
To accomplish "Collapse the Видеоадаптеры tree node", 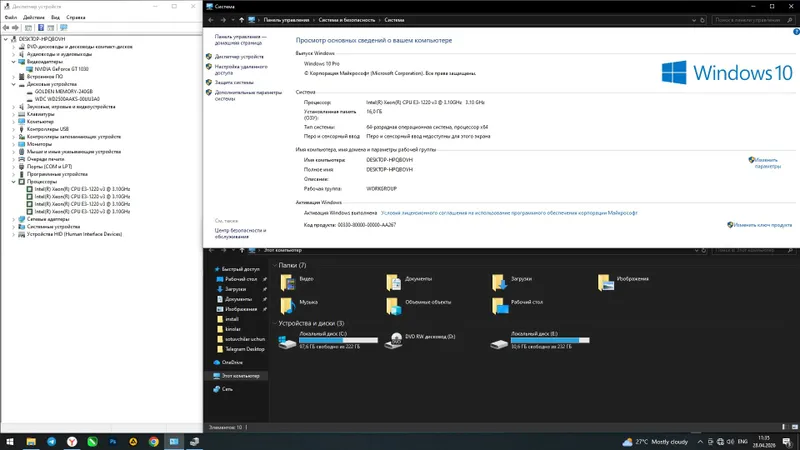I will click(x=14, y=62).
